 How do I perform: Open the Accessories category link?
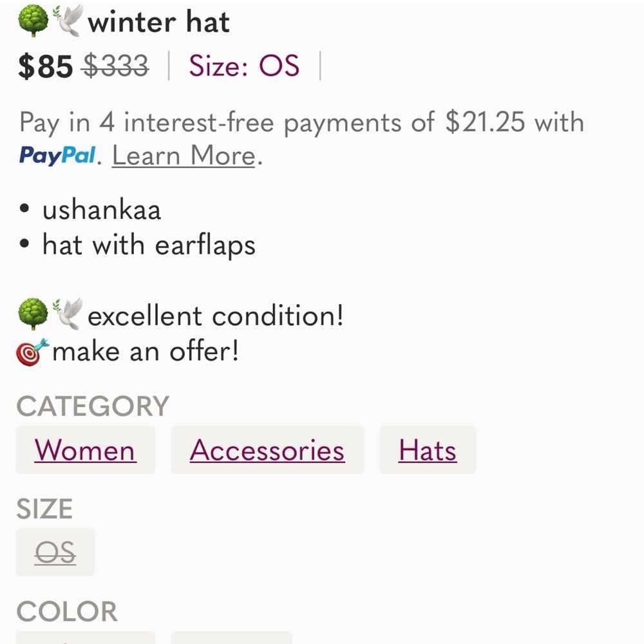point(267,450)
